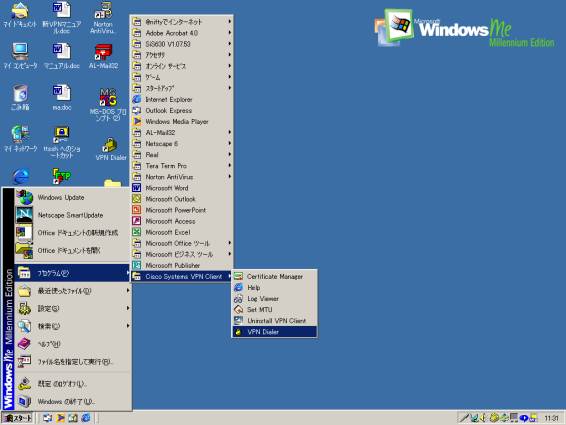
Task: Launch Microsoft Publisher from Programs menu
Action: 182,265
